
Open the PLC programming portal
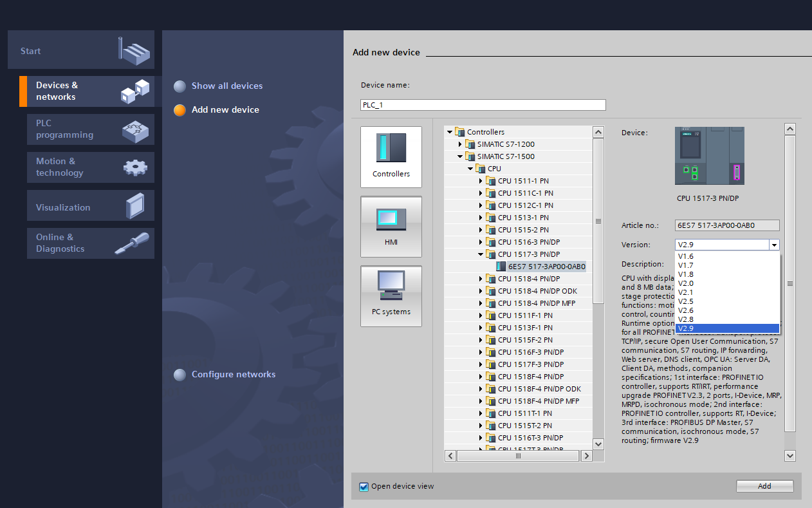click(x=91, y=129)
